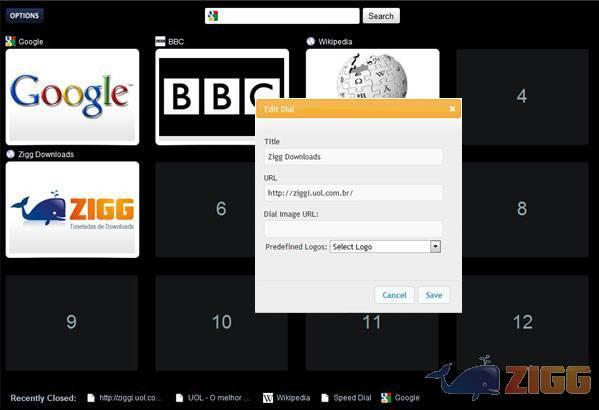Viewport: 599px width, 410px height.
Task: Open the BBC dial thumbnail
Action: pyautogui.click(x=206, y=97)
